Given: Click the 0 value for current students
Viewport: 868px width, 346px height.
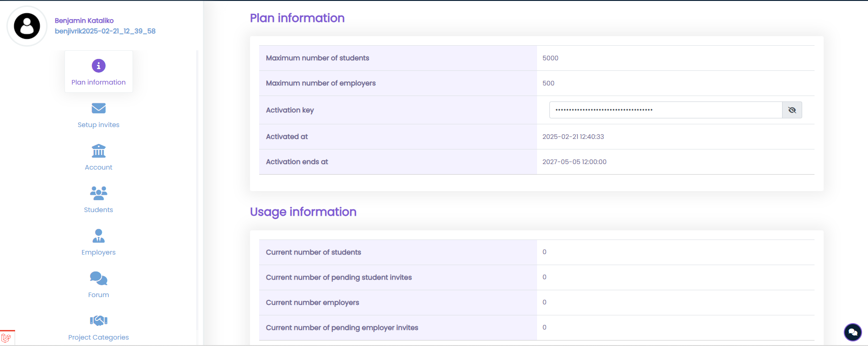Looking at the screenshot, I should (x=544, y=252).
